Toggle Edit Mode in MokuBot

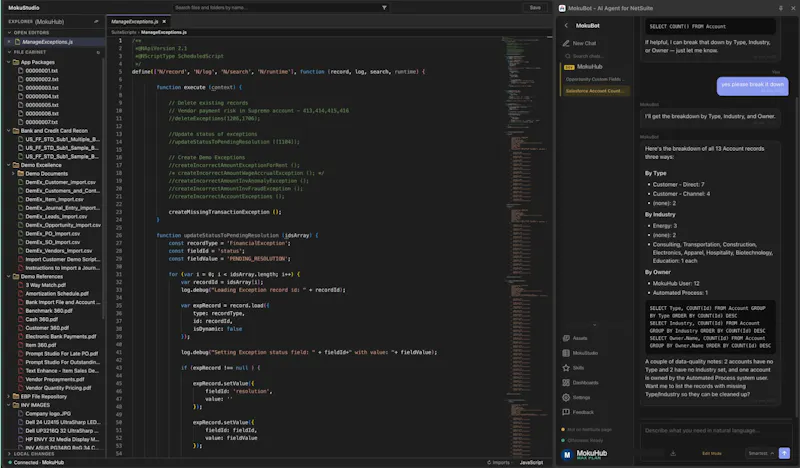tap(712, 453)
